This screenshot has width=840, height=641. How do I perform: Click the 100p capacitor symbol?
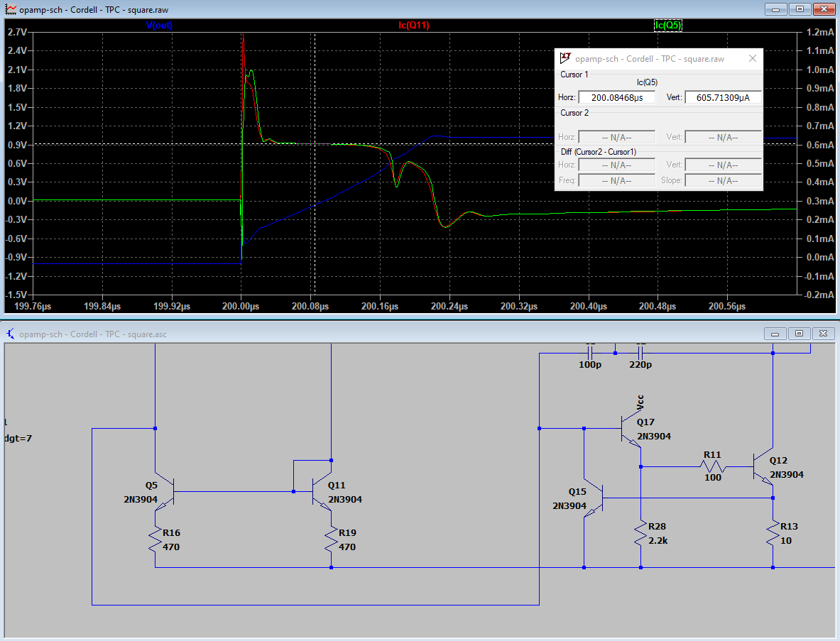(590, 353)
